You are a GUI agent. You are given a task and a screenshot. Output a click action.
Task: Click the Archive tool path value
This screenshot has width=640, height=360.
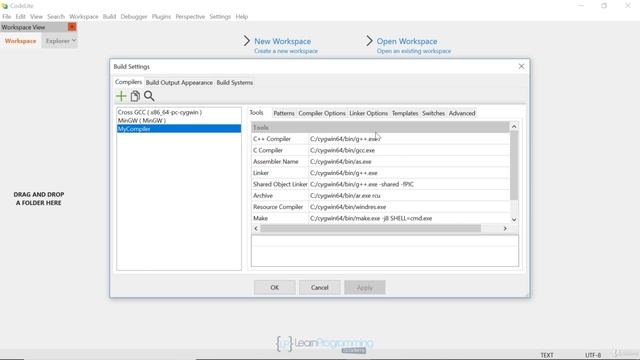(409, 196)
